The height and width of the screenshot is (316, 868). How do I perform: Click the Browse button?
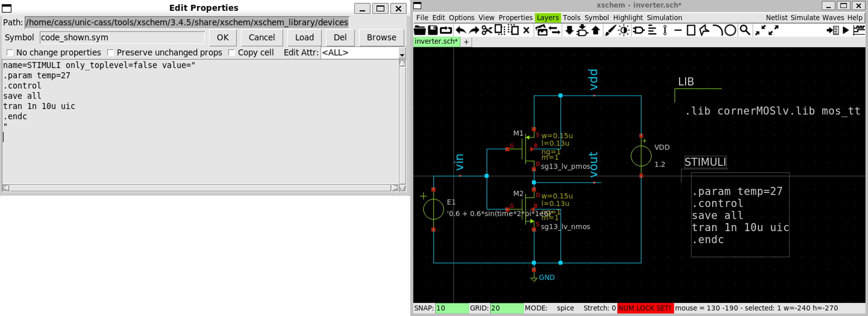point(381,37)
